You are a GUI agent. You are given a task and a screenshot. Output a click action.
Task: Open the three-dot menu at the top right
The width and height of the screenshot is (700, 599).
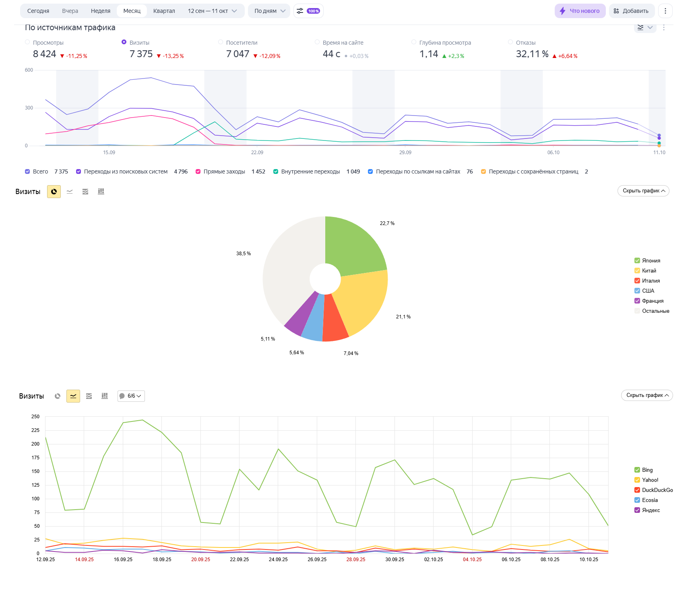pos(665,11)
